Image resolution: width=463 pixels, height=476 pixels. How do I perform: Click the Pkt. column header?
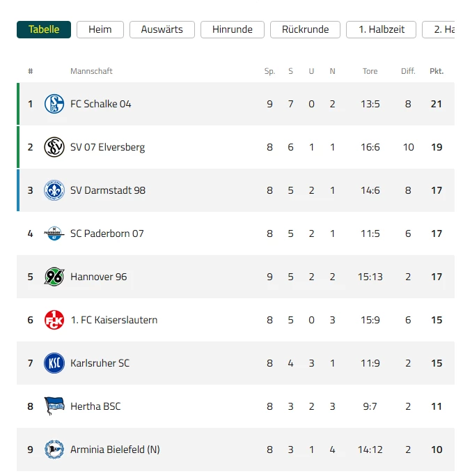click(x=437, y=71)
